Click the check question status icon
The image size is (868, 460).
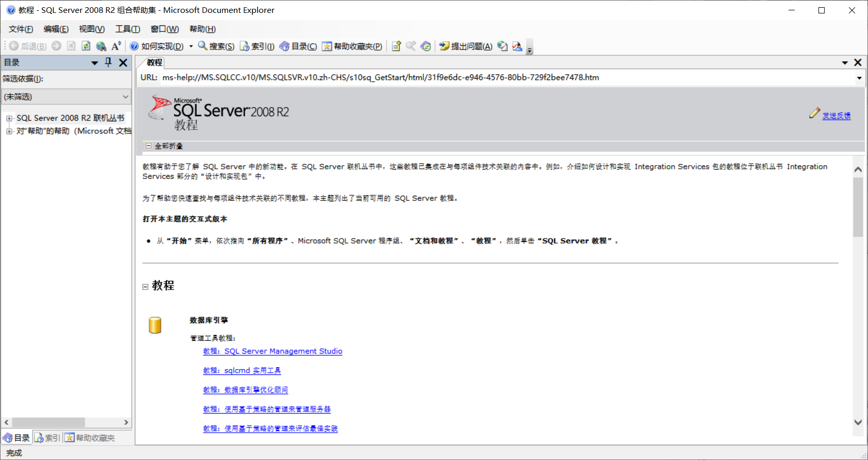[503, 46]
